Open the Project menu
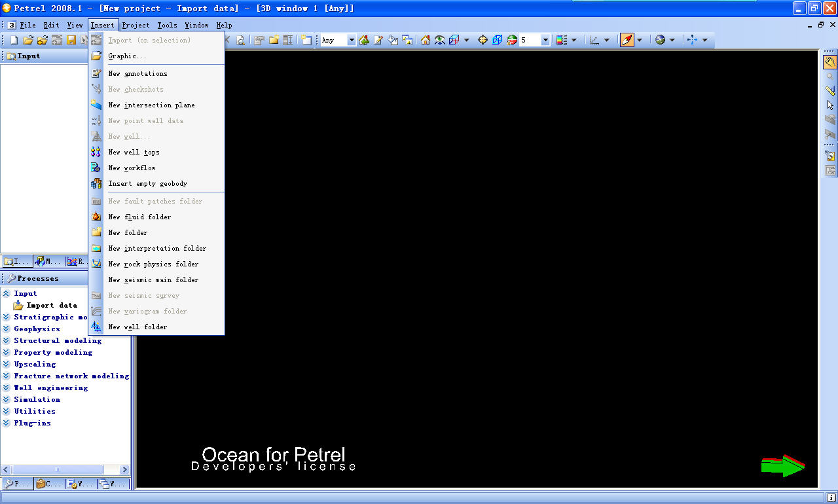Image resolution: width=838 pixels, height=504 pixels. pos(136,25)
